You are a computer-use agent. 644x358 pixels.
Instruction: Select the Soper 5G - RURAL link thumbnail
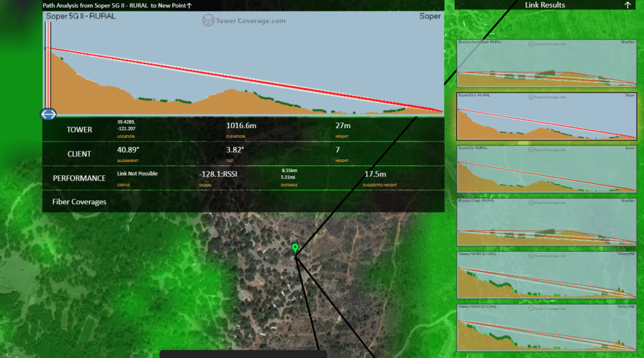(x=547, y=169)
